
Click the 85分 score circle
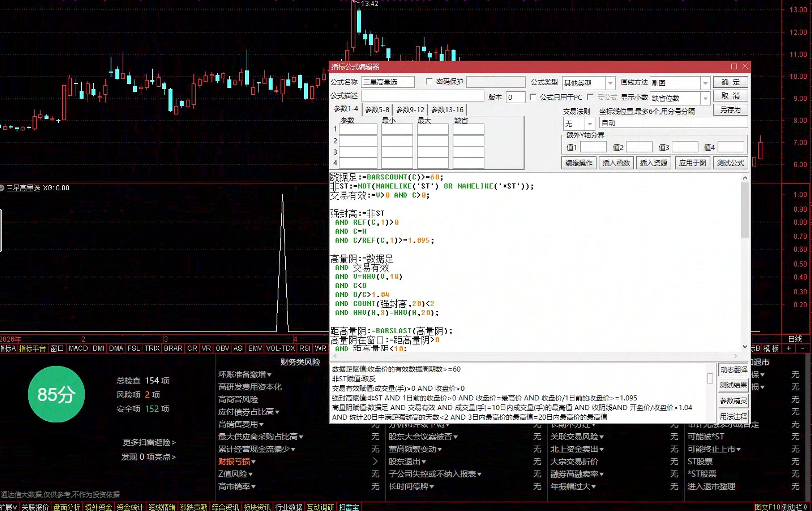click(x=56, y=394)
